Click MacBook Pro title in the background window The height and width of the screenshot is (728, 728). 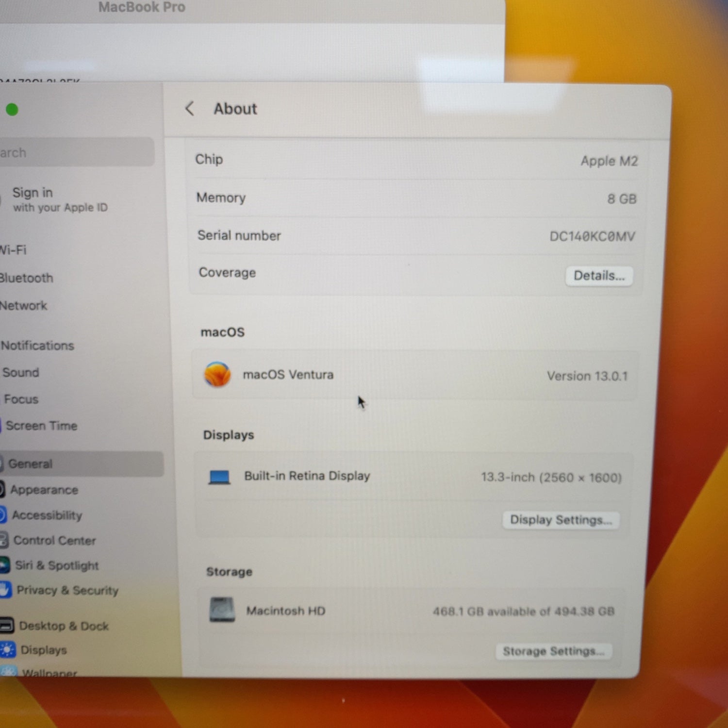[142, 7]
